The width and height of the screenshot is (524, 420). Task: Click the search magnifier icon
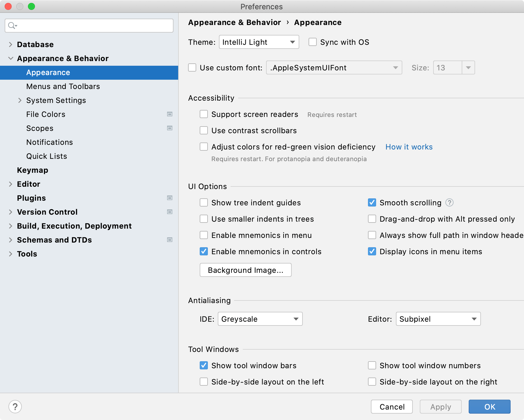pos(12,26)
